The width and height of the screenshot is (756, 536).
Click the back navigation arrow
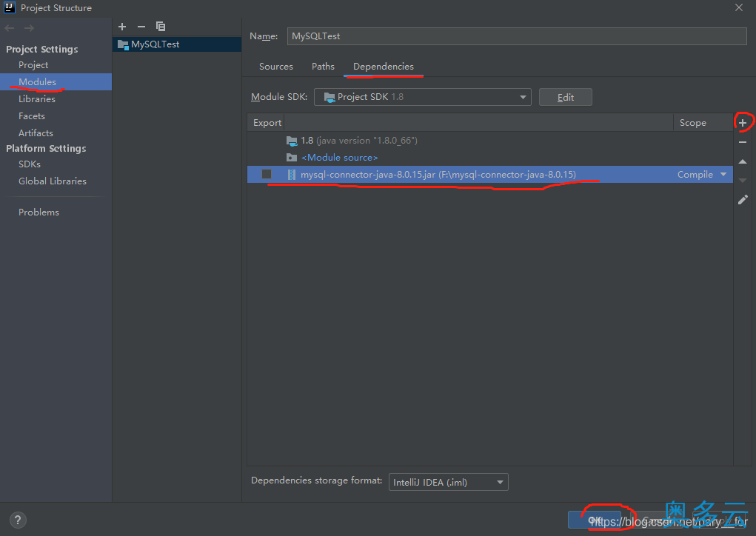10,28
